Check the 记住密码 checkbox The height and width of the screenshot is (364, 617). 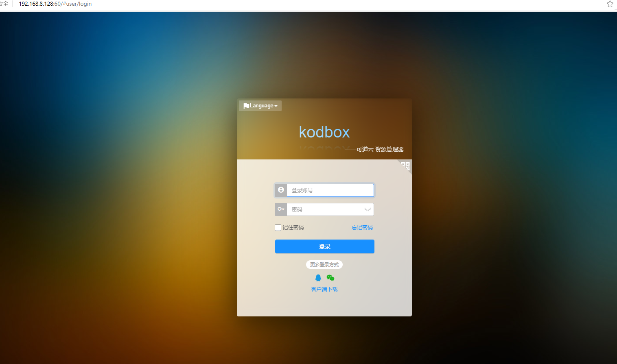coord(278,228)
